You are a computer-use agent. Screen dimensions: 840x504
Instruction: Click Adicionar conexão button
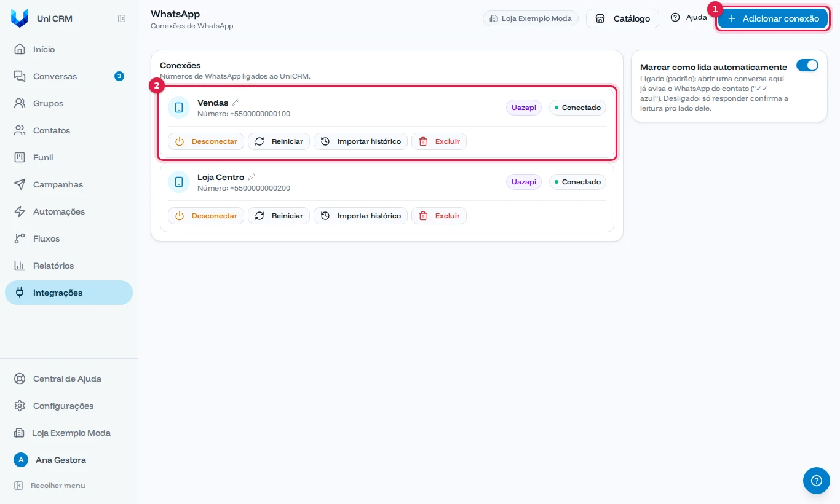click(773, 18)
